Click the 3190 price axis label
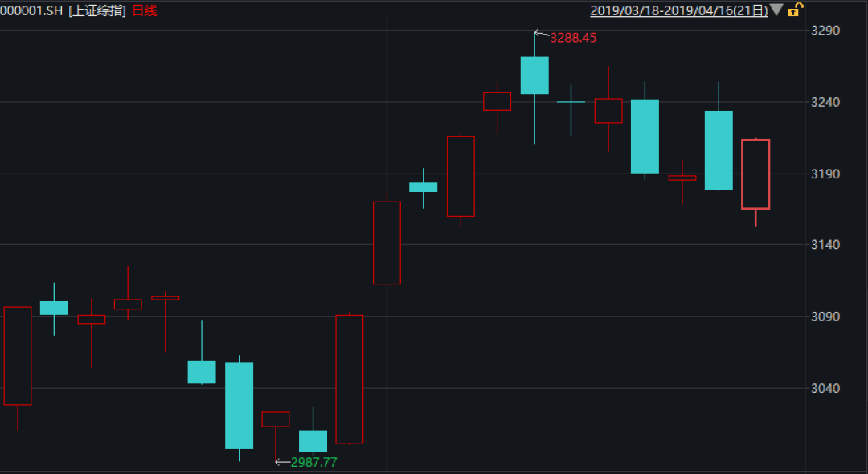 pos(825,174)
